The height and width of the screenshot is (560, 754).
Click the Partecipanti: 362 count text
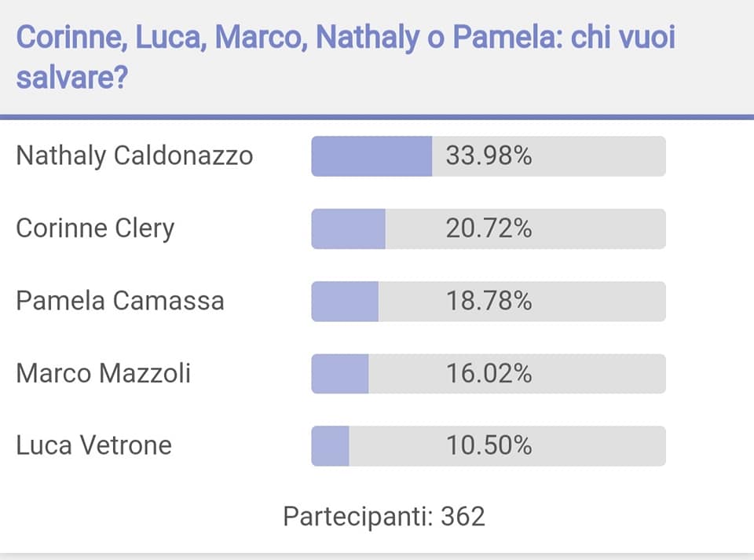coord(384,517)
